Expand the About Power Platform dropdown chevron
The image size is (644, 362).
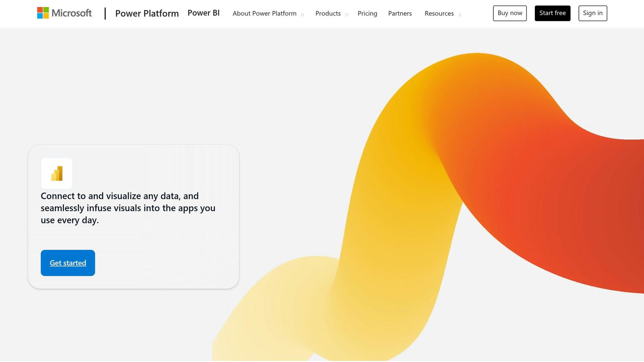pyautogui.click(x=303, y=15)
